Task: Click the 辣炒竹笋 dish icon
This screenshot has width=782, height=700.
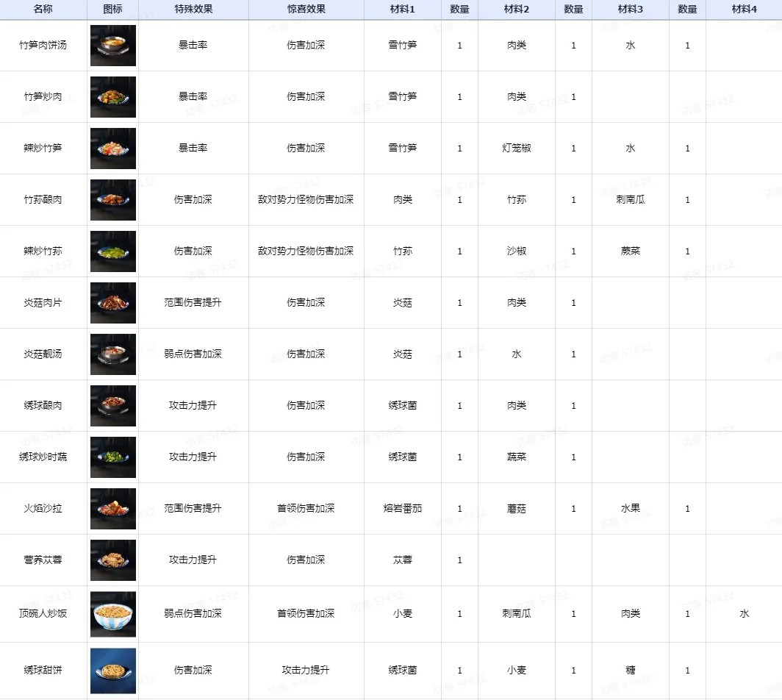Action: click(x=113, y=149)
